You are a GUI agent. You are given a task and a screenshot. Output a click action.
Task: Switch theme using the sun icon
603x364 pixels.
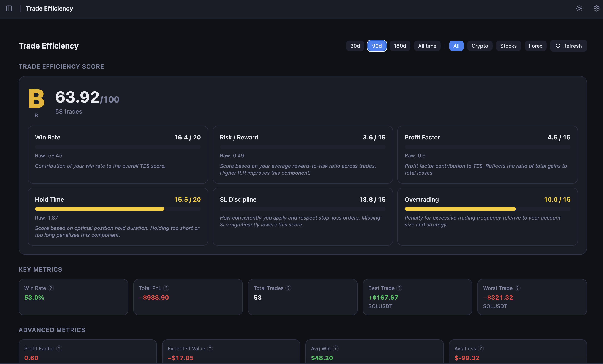[x=579, y=8]
